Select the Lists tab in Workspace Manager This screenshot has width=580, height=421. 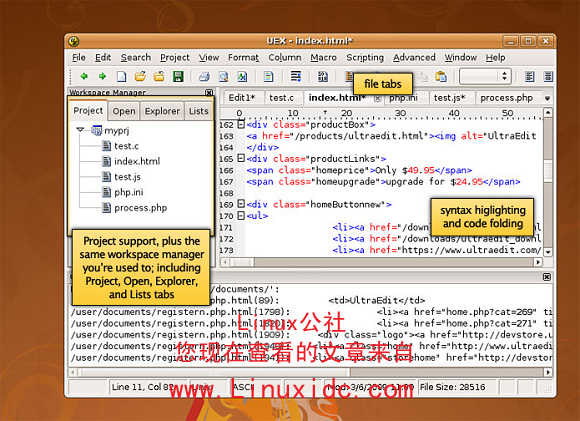[199, 111]
